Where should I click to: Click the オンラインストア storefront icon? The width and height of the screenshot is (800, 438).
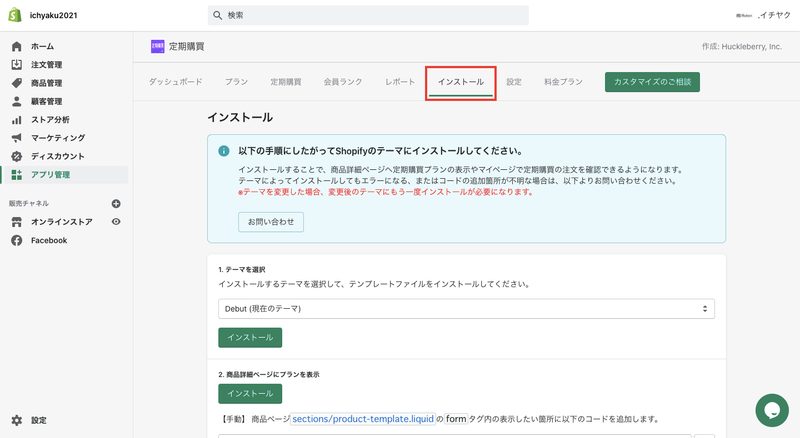coord(17,222)
